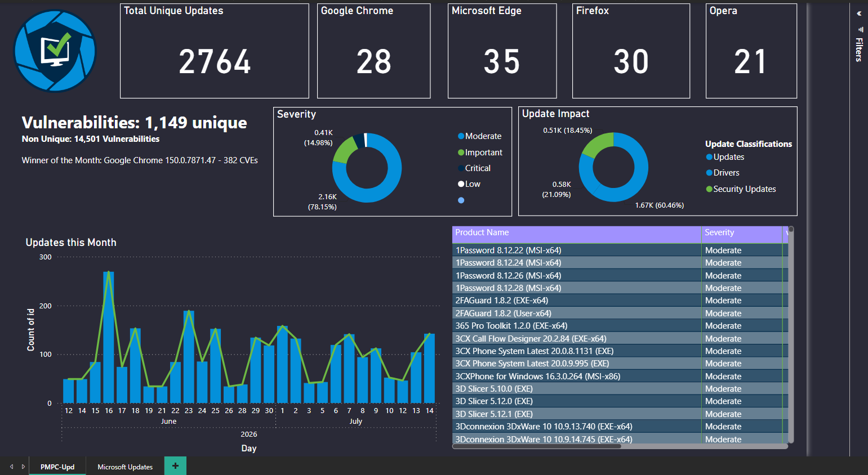Click the July 14 bar in chart

[429, 369]
